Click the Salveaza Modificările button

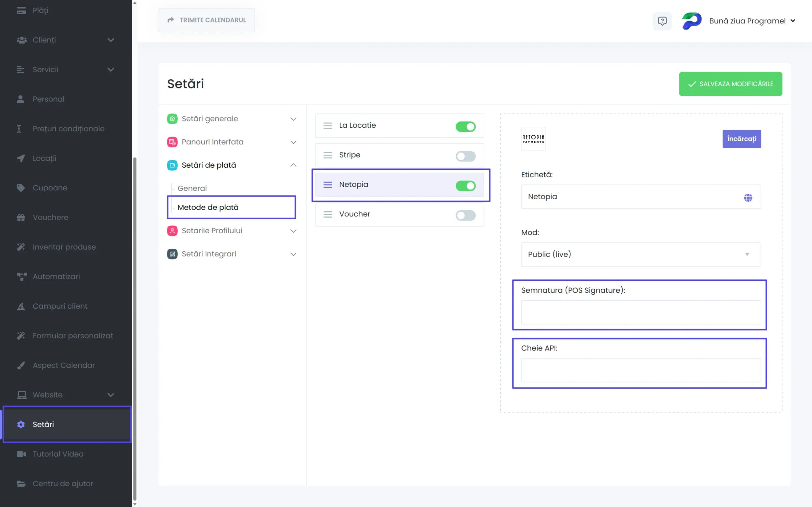tap(730, 84)
